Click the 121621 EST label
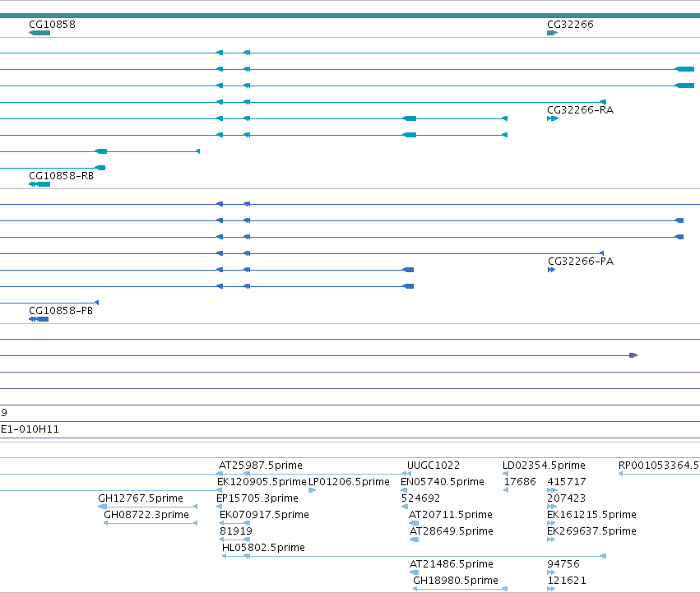 click(567, 581)
